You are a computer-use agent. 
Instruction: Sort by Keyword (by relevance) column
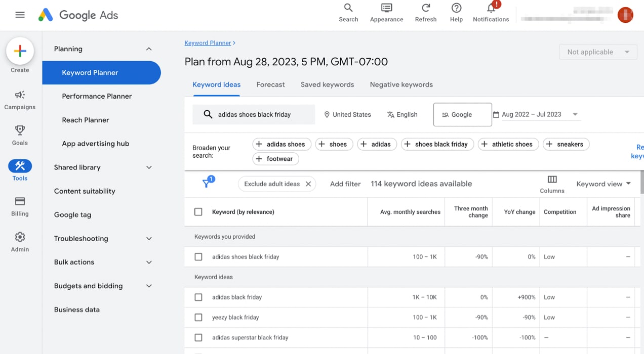tap(243, 212)
